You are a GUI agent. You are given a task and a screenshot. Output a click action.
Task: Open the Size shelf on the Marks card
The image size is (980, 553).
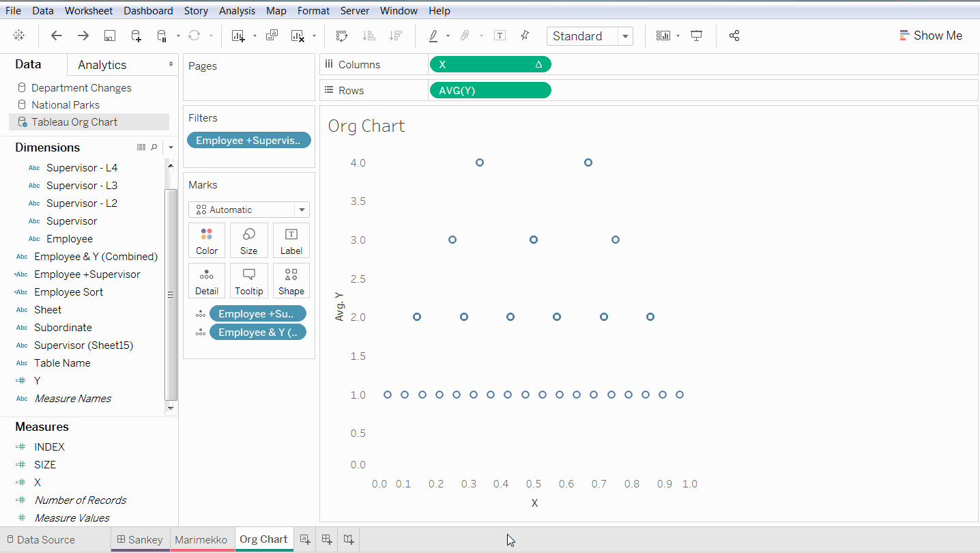248,240
